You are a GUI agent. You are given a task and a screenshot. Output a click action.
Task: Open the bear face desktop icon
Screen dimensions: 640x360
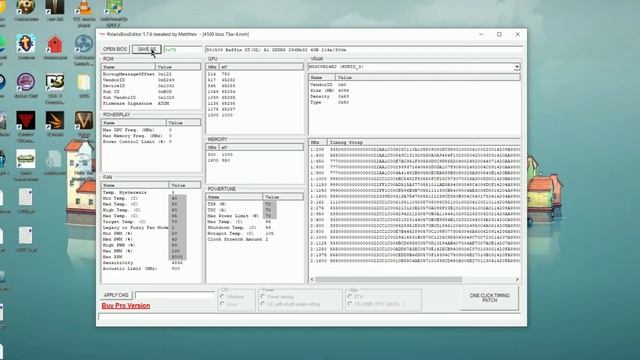coord(26,7)
